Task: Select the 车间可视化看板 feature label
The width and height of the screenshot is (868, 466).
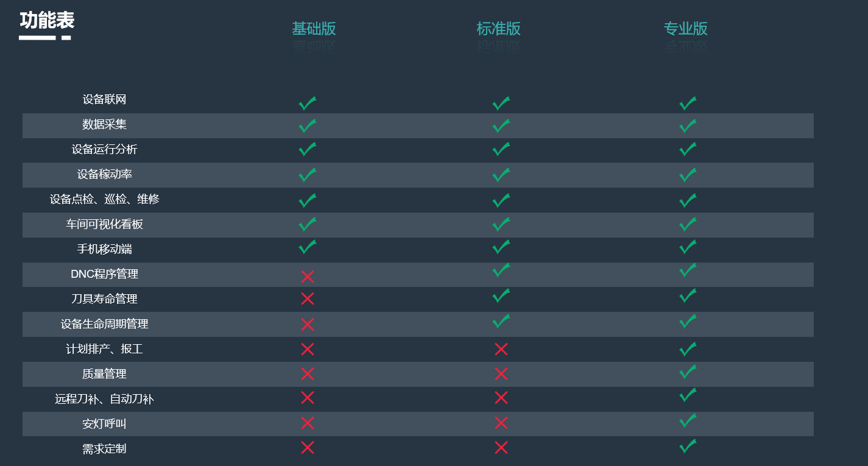Action: (105, 224)
